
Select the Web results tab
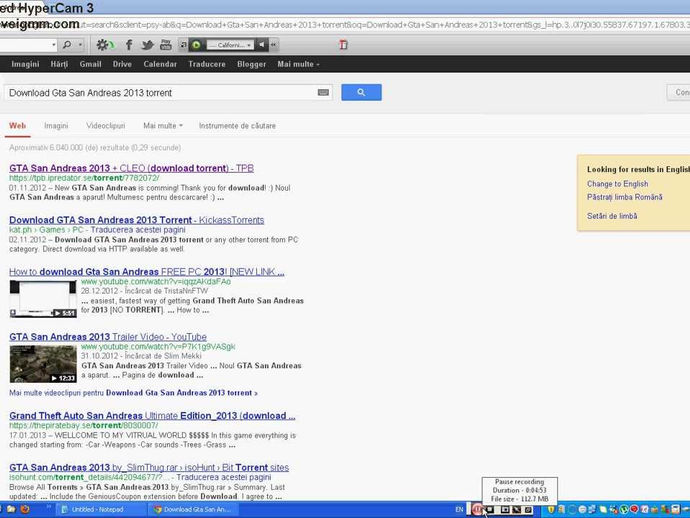click(x=18, y=126)
